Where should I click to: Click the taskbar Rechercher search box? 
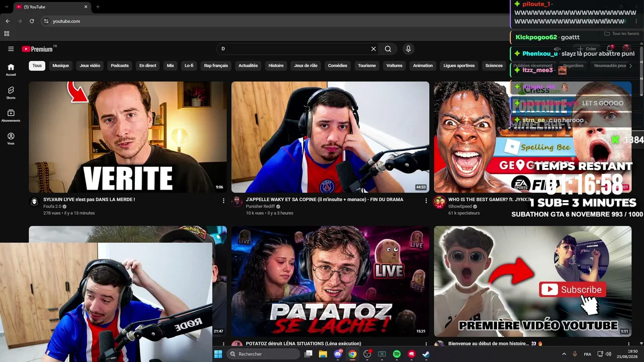pos(262,354)
